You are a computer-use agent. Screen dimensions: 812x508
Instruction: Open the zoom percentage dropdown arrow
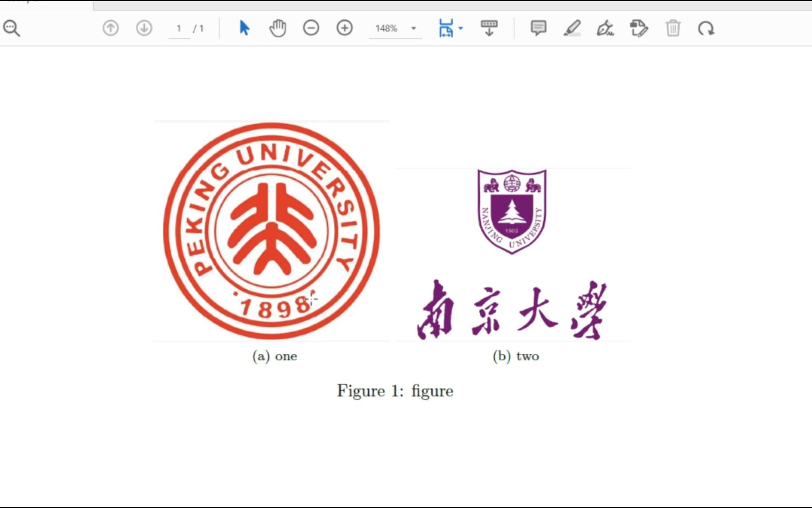click(414, 29)
